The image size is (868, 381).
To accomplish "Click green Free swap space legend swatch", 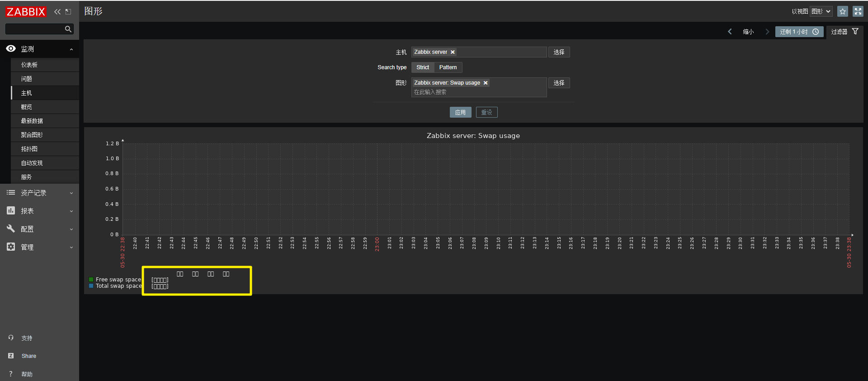I will point(91,280).
